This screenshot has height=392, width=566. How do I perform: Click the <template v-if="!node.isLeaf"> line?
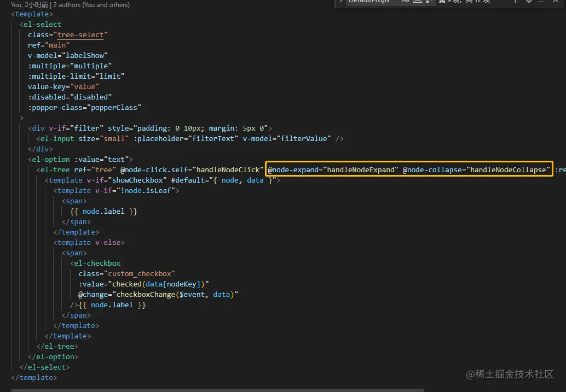click(116, 191)
